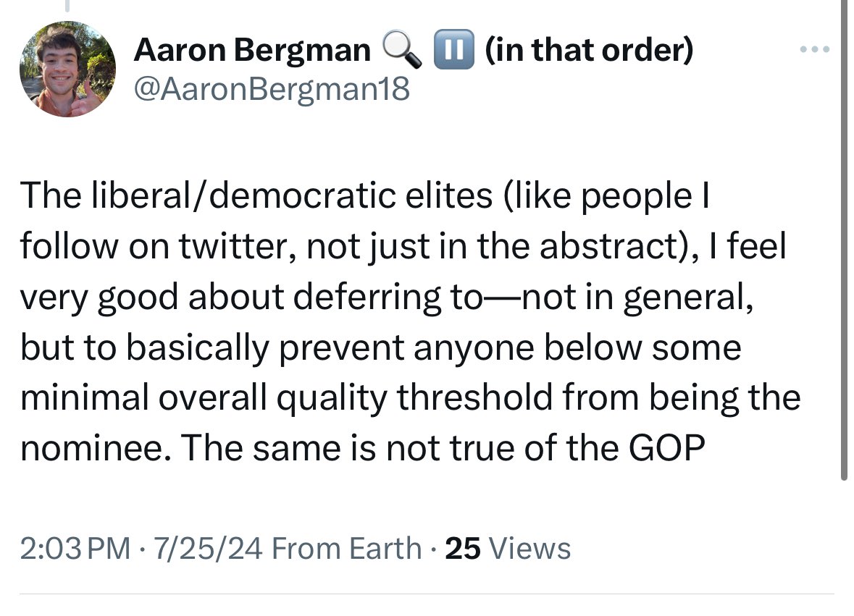The image size is (854, 616).
Task: Click the thread connector line above avatar
Action: pyautogui.click(x=67, y=6)
